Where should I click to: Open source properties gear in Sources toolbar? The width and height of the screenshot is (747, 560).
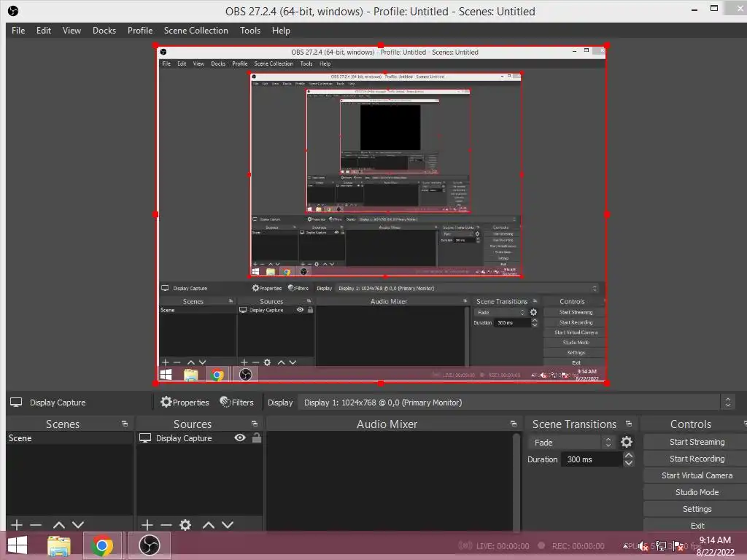click(x=185, y=525)
